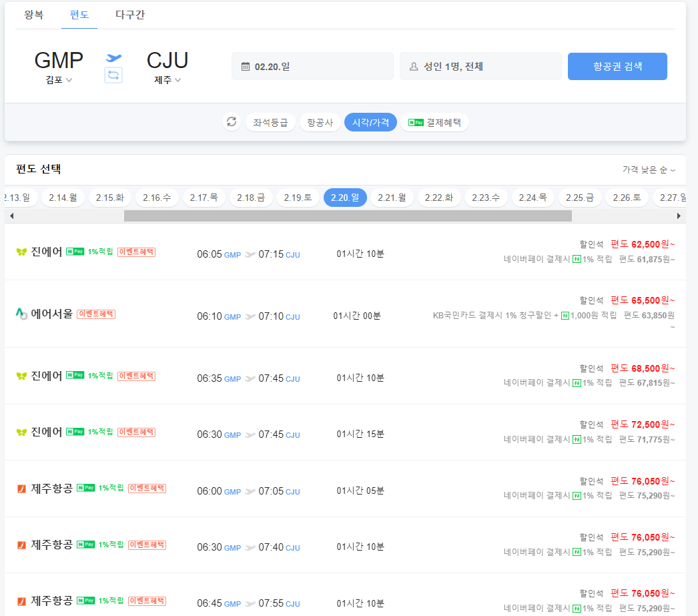Click Jin Air logo on 06:05 flight
The image size is (698, 616).
21,252
